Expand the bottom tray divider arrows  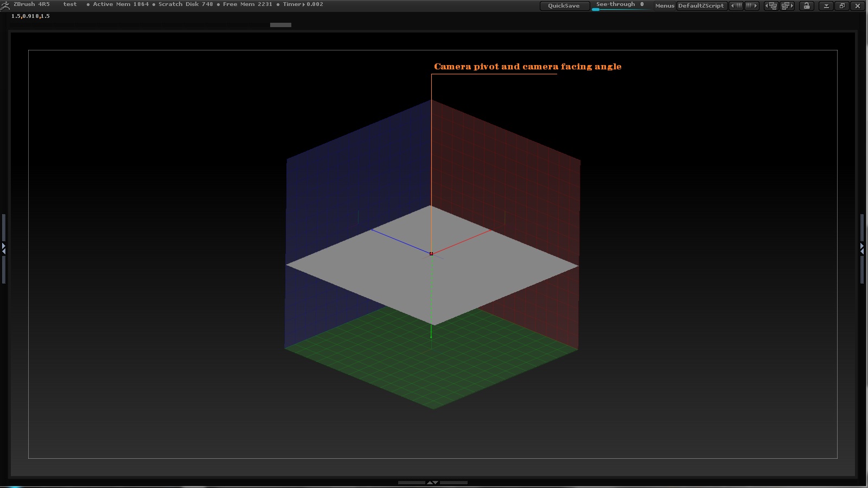pyautogui.click(x=432, y=482)
